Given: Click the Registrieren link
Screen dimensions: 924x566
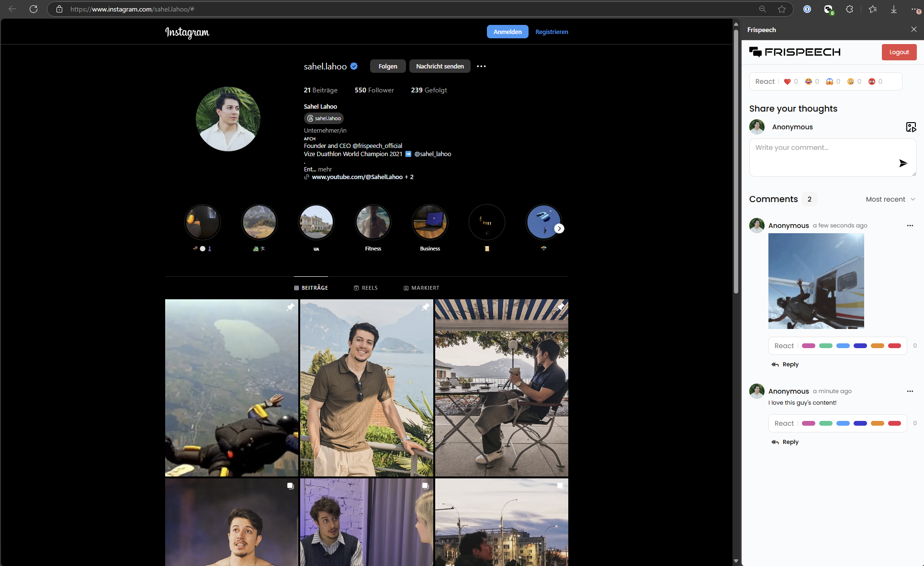Looking at the screenshot, I should 552,32.
